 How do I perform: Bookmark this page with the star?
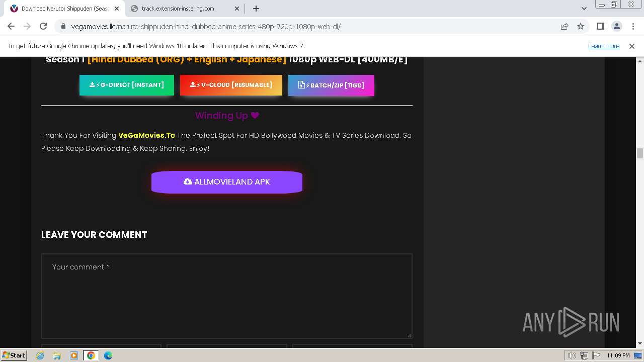click(581, 26)
